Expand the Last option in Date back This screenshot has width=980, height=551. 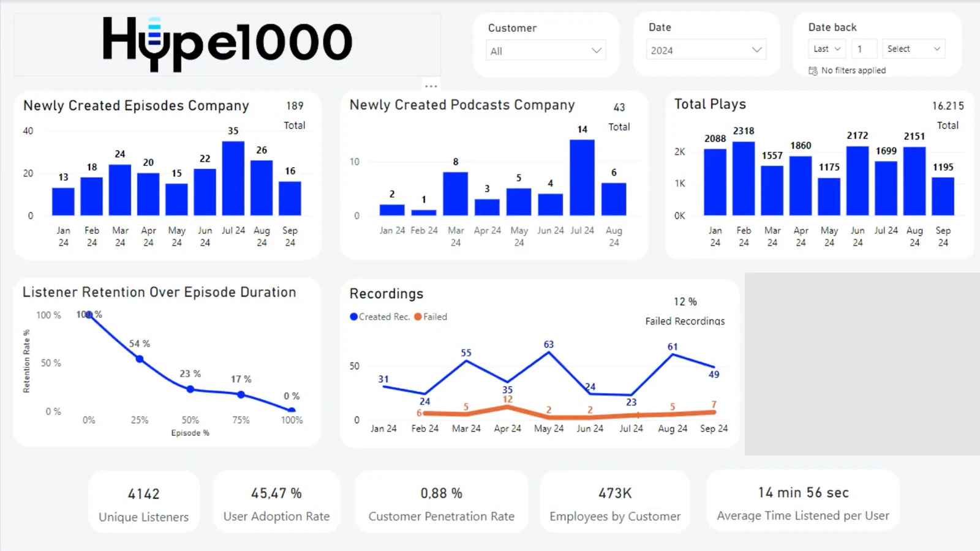827,48
